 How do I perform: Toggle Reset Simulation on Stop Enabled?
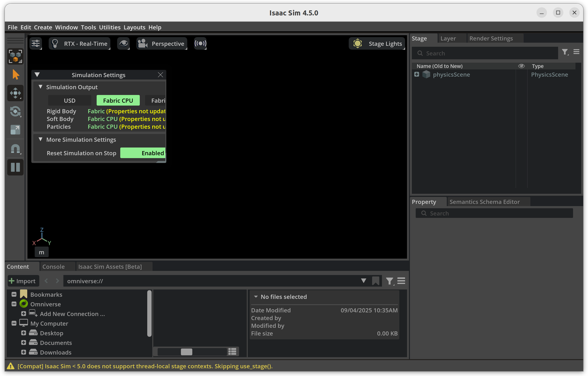coord(143,153)
